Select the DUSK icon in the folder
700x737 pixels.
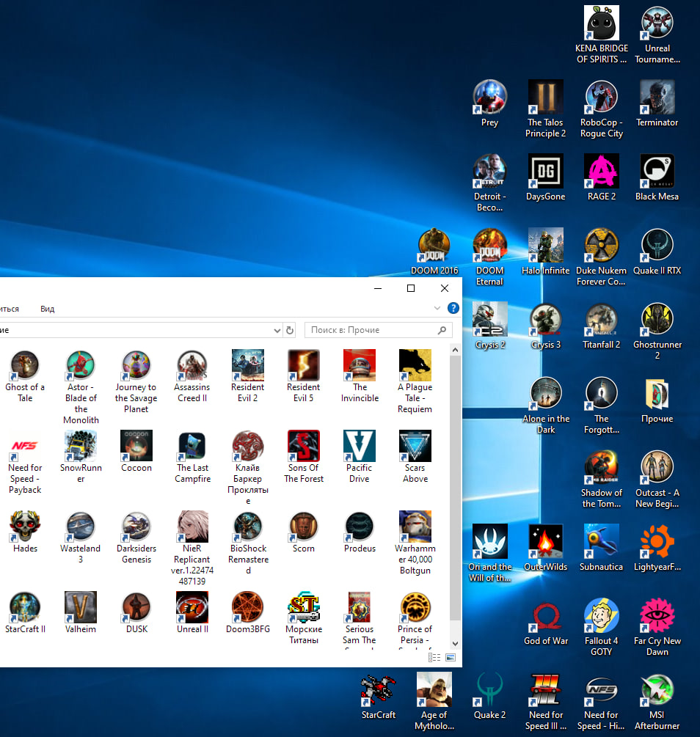point(136,607)
